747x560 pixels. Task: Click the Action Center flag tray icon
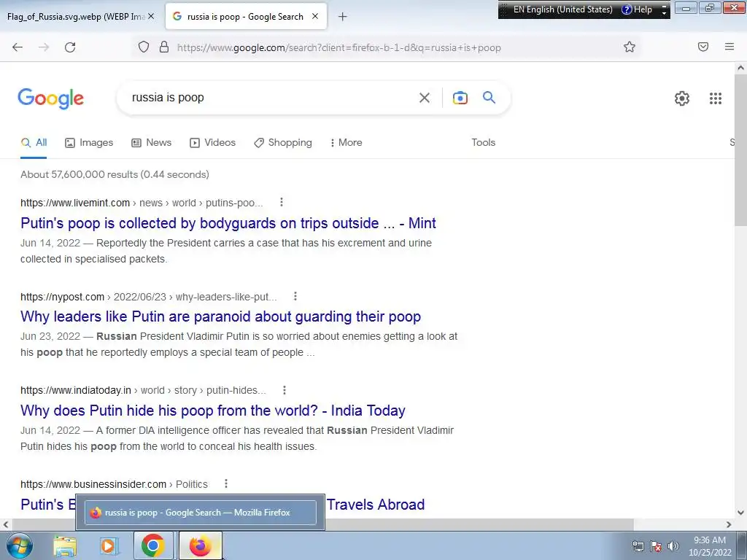[656, 546]
